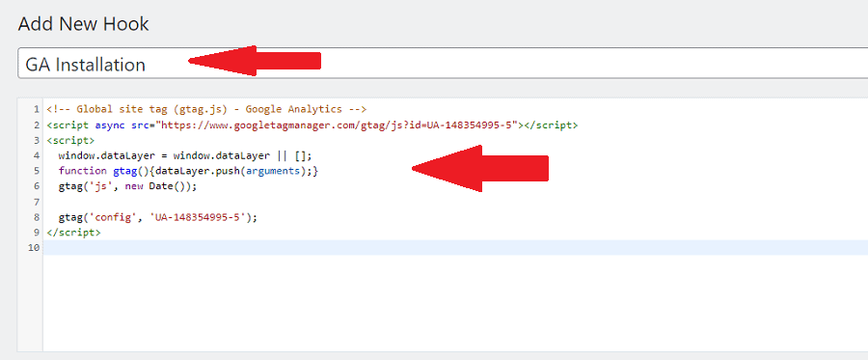Click the Global site tag comment line
This screenshot has height=360, width=868.
click(x=206, y=109)
